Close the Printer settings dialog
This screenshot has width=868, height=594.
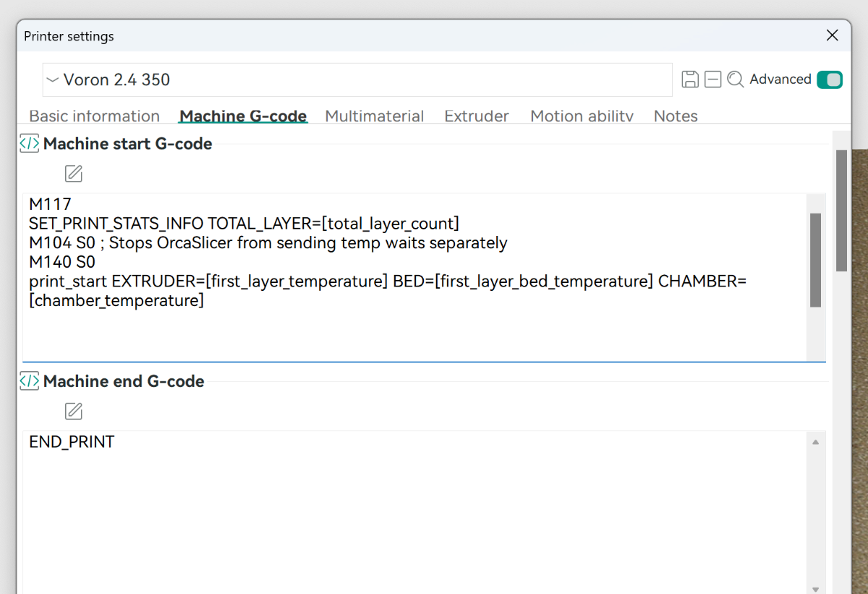click(x=833, y=35)
